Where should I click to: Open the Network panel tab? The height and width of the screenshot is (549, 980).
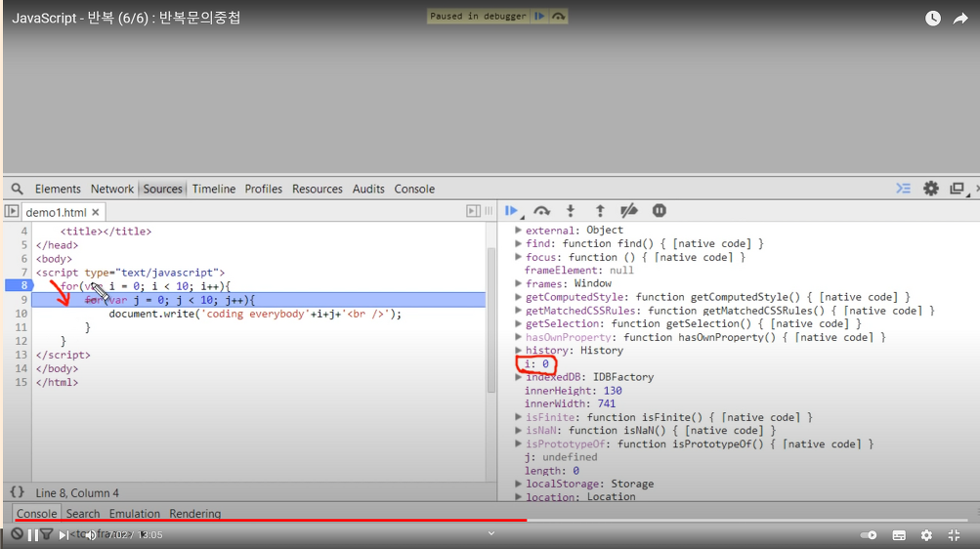112,189
